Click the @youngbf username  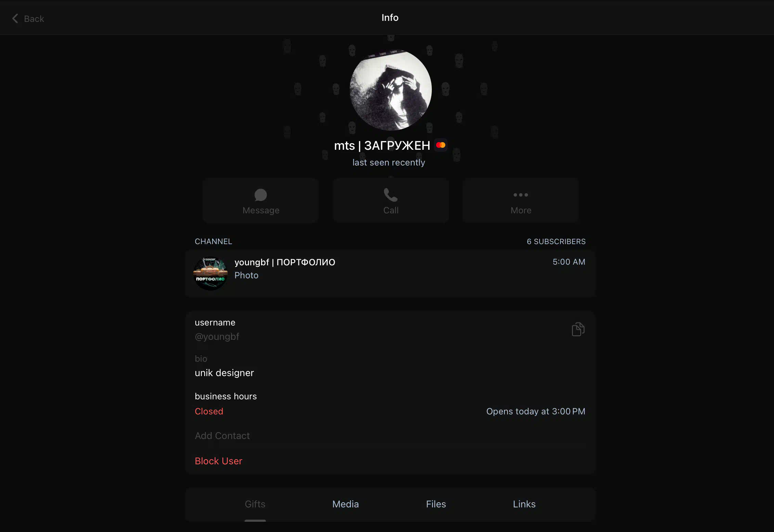217,337
